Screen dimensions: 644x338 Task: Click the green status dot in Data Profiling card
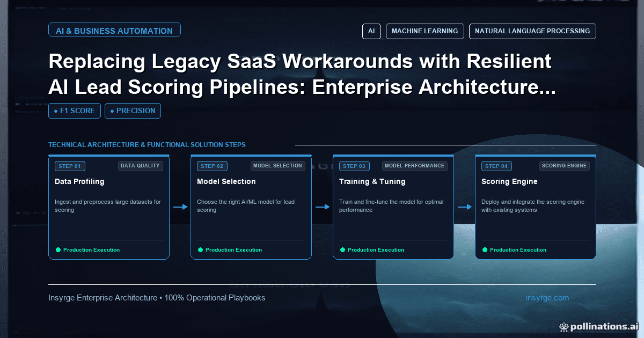click(x=58, y=250)
